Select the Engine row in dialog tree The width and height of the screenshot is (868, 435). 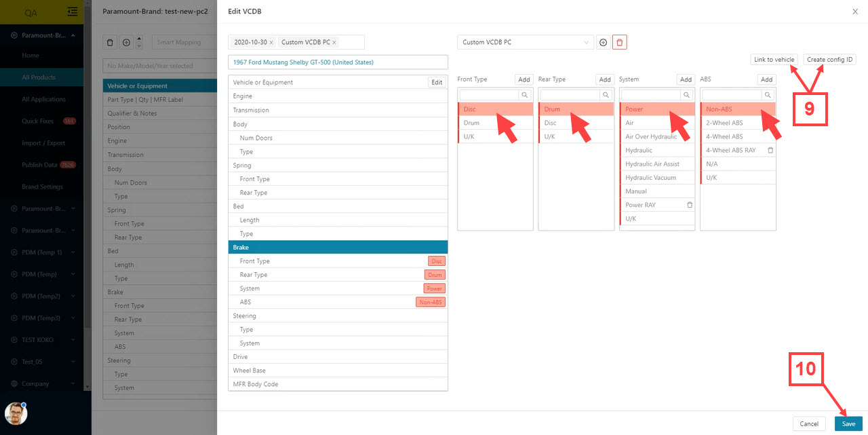(x=338, y=96)
